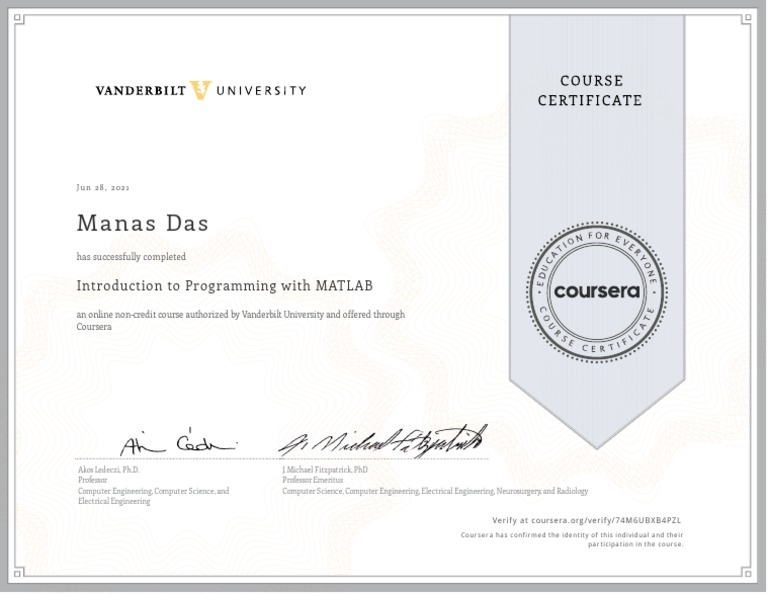Click the recipient name 'Manas Das'
Viewport: 768px width, 594px height.
click(x=143, y=223)
